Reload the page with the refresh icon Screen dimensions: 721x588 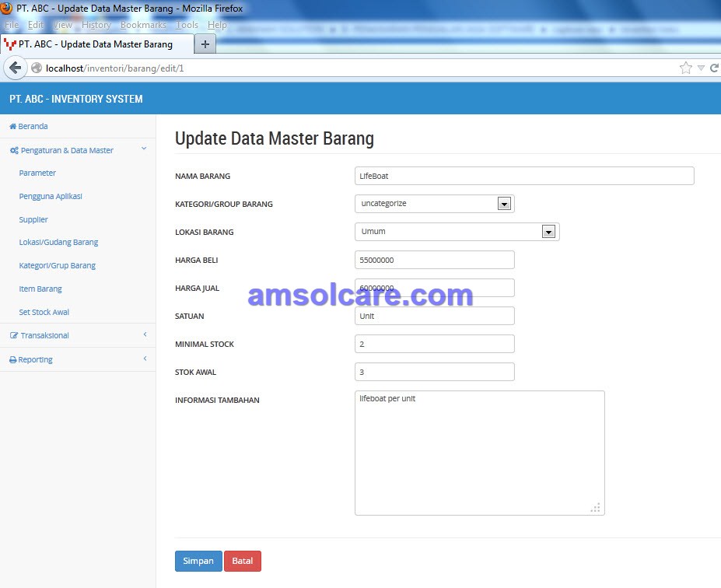pyautogui.click(x=714, y=68)
